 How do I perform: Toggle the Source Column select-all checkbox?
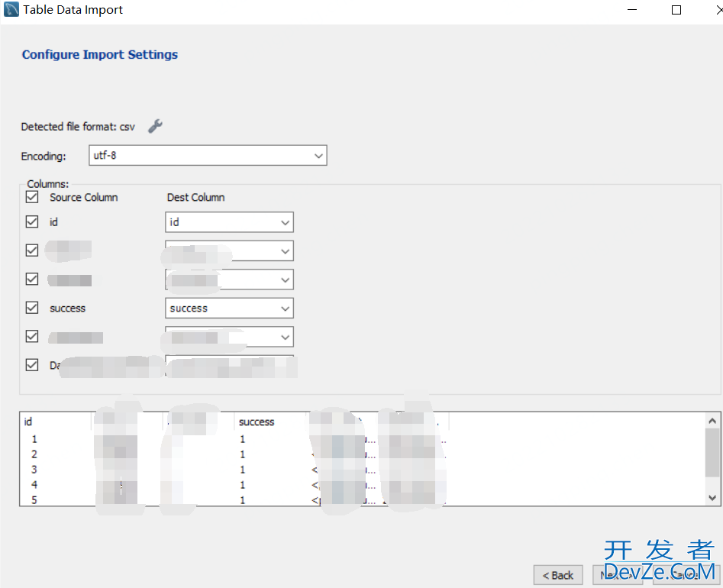pos(32,197)
